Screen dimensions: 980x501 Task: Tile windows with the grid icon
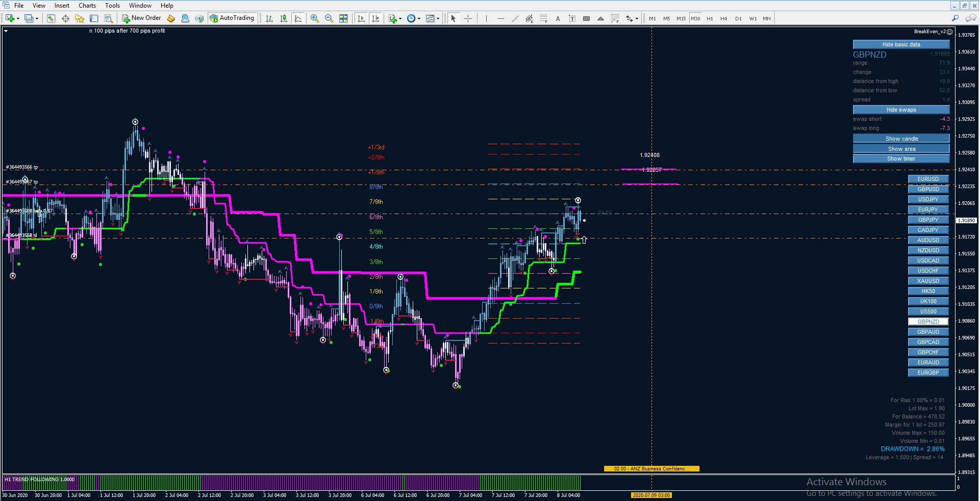pos(343,18)
